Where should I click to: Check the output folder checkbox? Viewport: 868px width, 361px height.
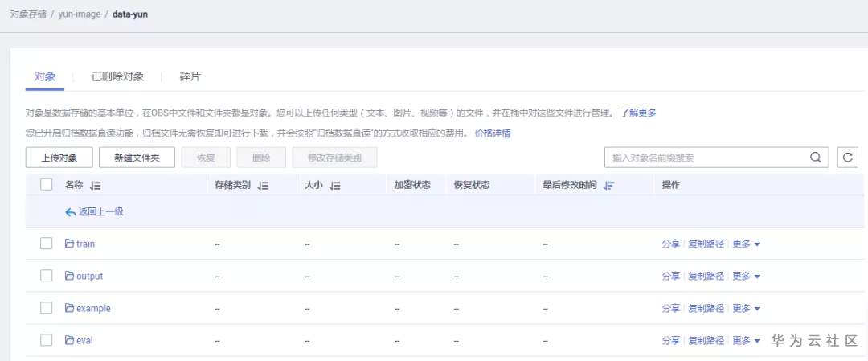coord(46,276)
